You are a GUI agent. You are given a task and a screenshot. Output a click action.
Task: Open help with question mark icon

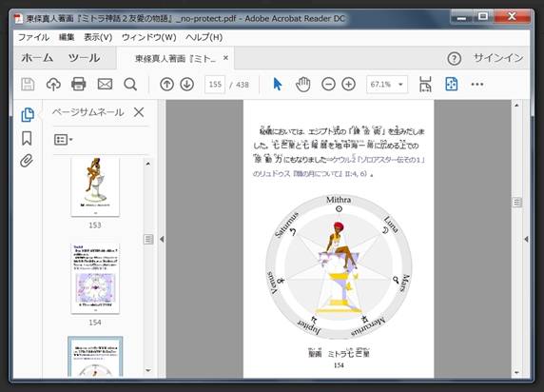(x=455, y=59)
